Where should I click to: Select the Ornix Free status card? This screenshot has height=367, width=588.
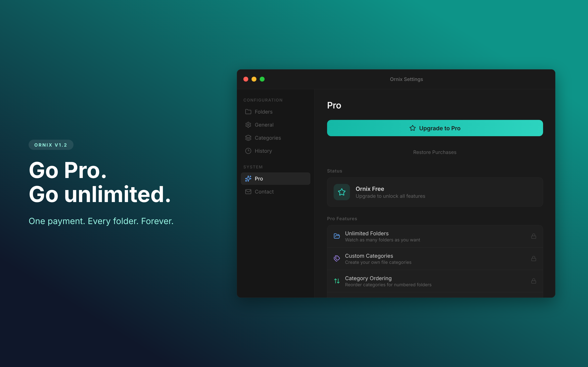(435, 192)
